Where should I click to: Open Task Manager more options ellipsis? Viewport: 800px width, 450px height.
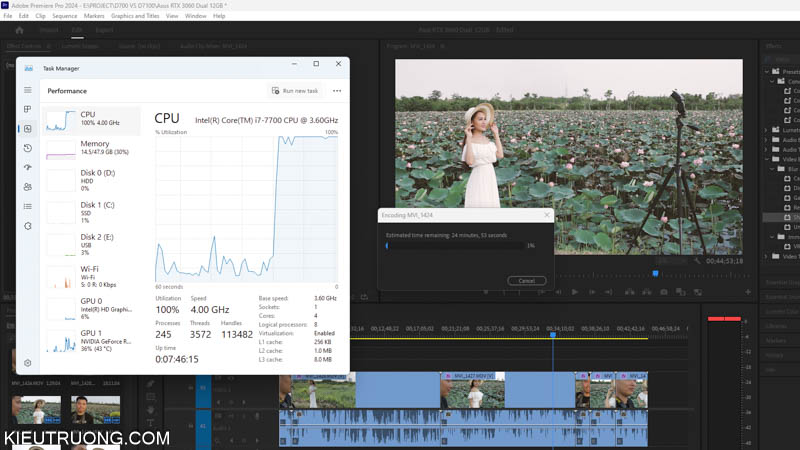coord(337,91)
